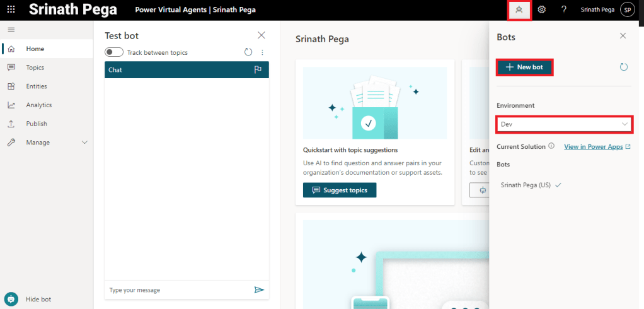Viewport: 644px width, 309px height.
Task: Click the New bot button
Action: [x=525, y=67]
